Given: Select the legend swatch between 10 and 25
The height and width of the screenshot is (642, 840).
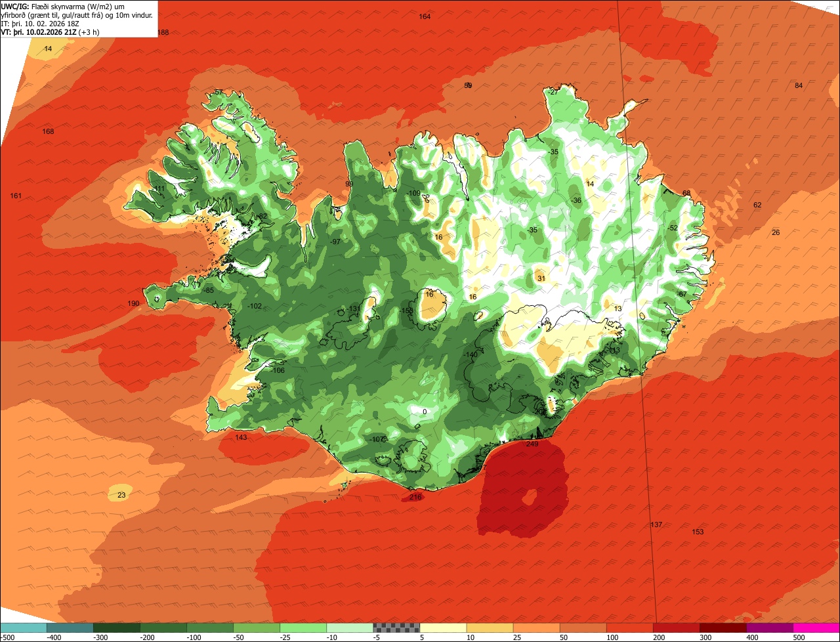Looking at the screenshot, I should coord(490,628).
